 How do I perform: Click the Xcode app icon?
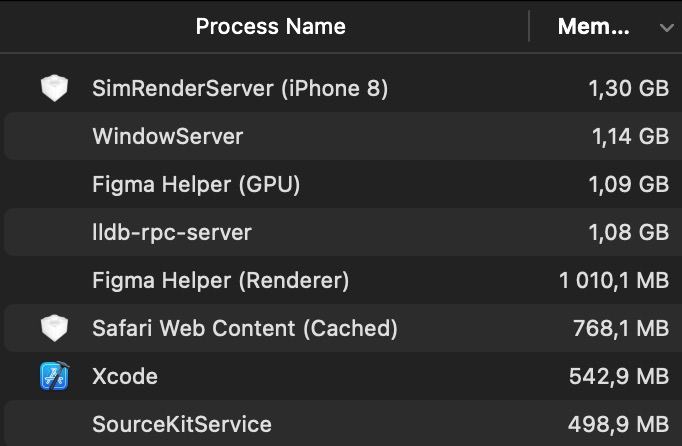click(54, 376)
